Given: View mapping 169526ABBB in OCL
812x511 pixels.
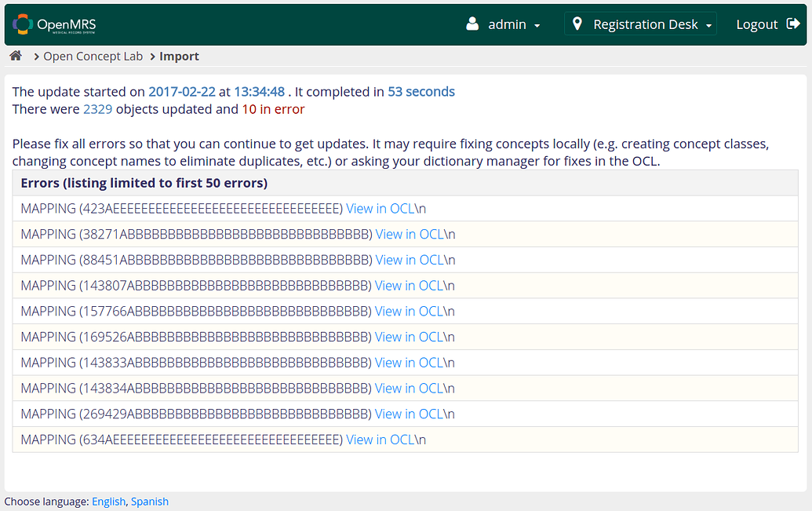Looking at the screenshot, I should 409,337.
